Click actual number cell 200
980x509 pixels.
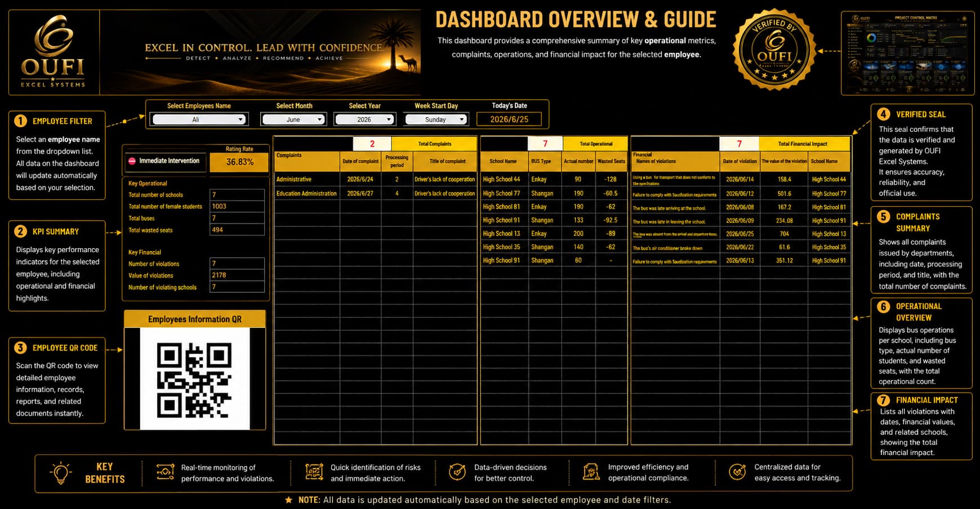pyautogui.click(x=578, y=234)
